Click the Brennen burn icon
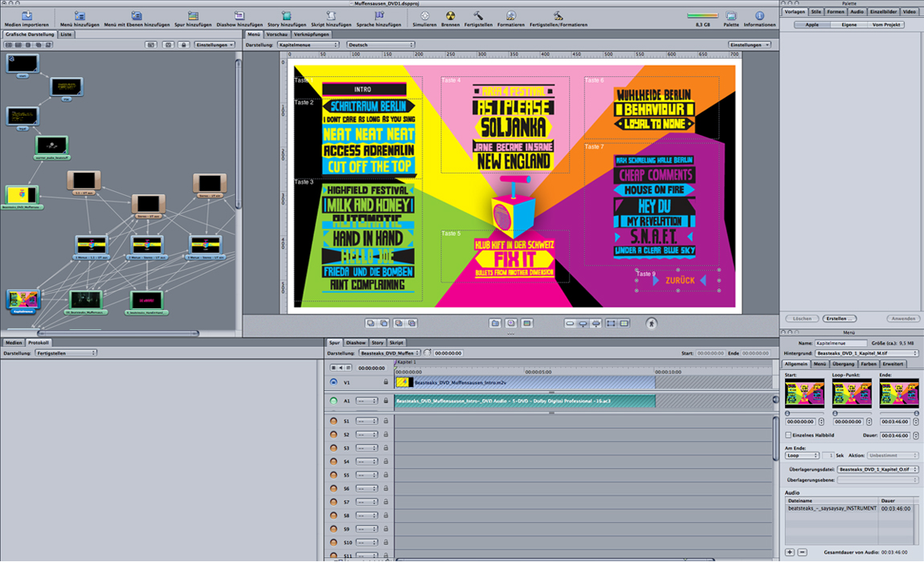Viewport: 924px width, 562px height. coord(450,16)
